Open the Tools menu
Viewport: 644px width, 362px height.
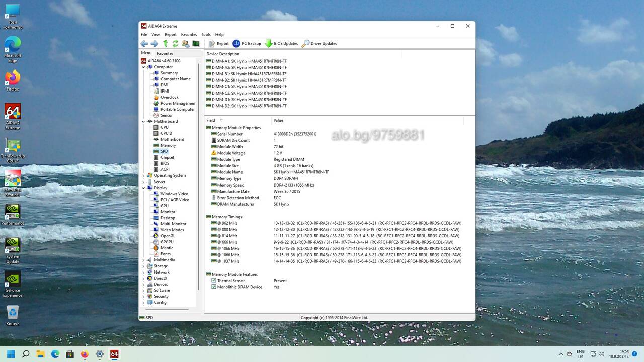[206, 35]
